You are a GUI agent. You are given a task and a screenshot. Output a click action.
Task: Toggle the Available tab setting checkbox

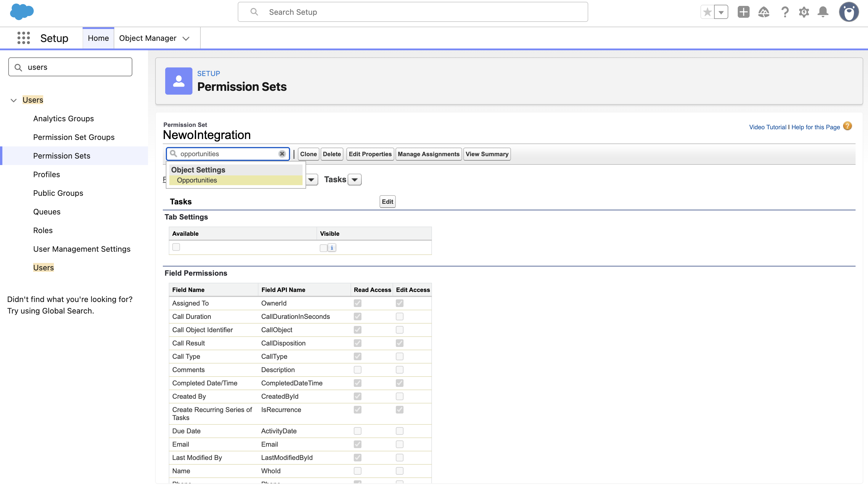pos(176,247)
